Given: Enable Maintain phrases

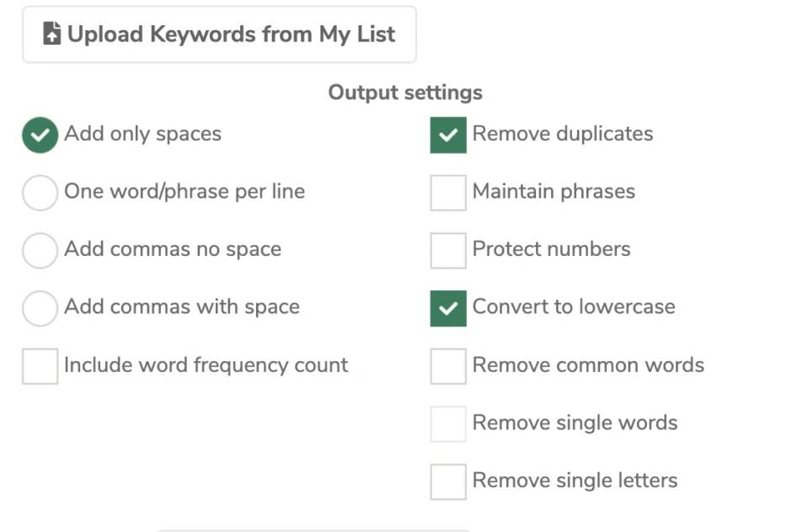Looking at the screenshot, I should 447,192.
